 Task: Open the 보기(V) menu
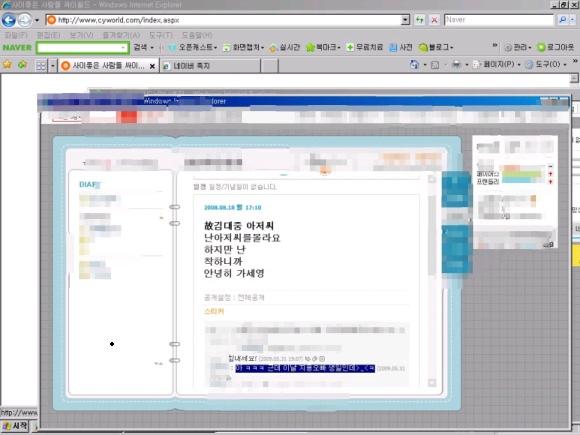coord(81,35)
